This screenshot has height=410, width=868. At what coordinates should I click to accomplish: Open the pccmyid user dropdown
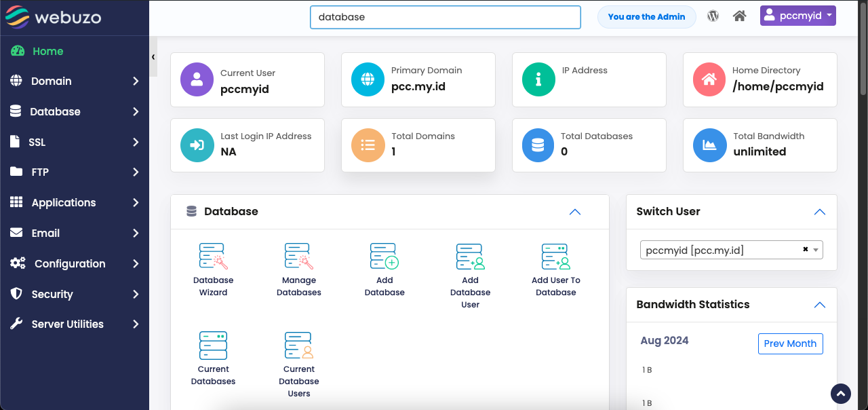click(797, 15)
